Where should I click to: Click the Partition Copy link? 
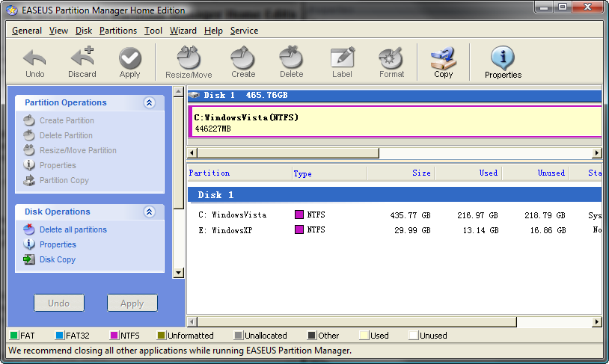64,180
